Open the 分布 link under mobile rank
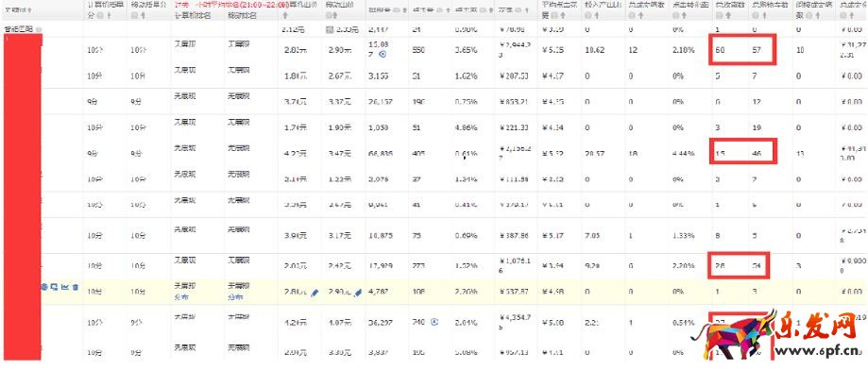 tap(234, 297)
